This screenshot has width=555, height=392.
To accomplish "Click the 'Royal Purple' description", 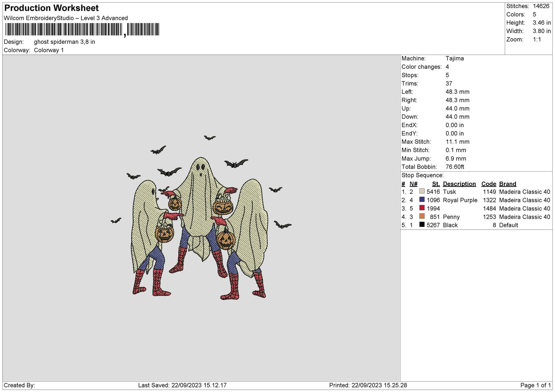I will pos(460,200).
